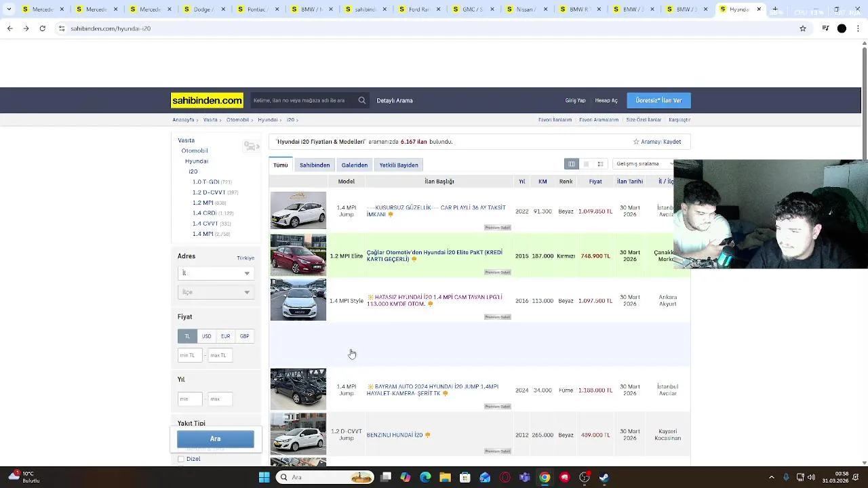Click Hesap Aç sign-up link
The image size is (868, 488).
pos(606,100)
